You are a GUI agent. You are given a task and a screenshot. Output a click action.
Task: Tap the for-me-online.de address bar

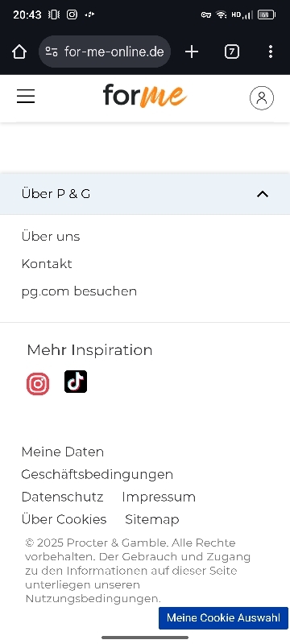(x=105, y=52)
